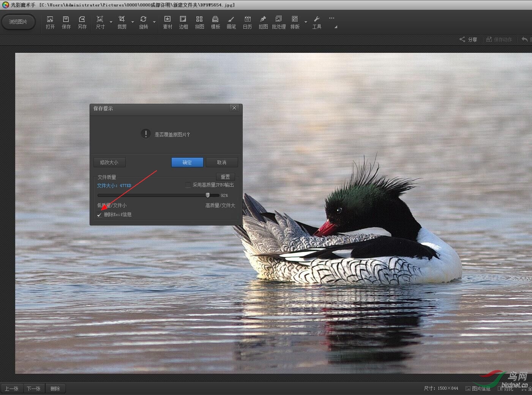Open the 工具 tools menu

(317, 22)
